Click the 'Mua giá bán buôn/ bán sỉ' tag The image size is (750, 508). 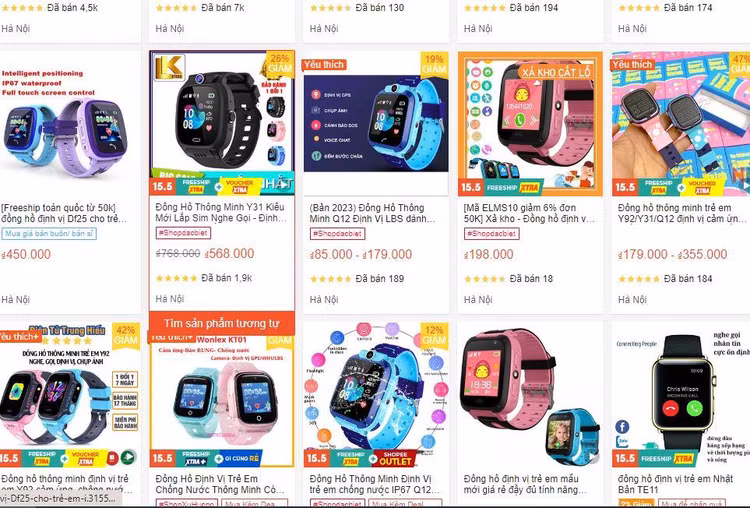[x=49, y=233]
